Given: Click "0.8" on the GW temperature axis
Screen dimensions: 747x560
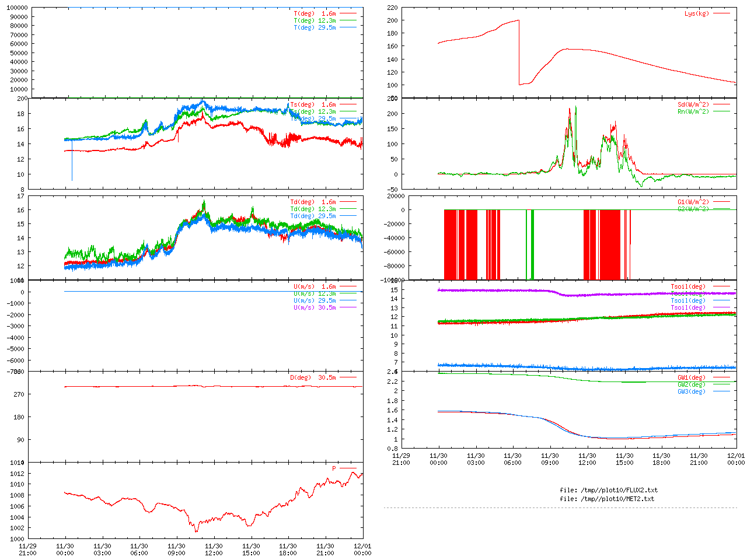Looking at the screenshot, I should pos(392,449).
